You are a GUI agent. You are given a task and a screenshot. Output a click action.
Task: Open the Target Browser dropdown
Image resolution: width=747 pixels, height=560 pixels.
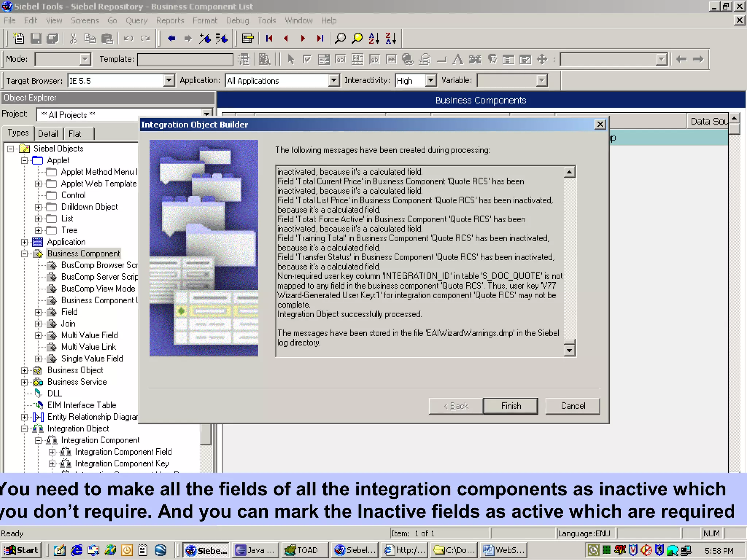tap(169, 80)
